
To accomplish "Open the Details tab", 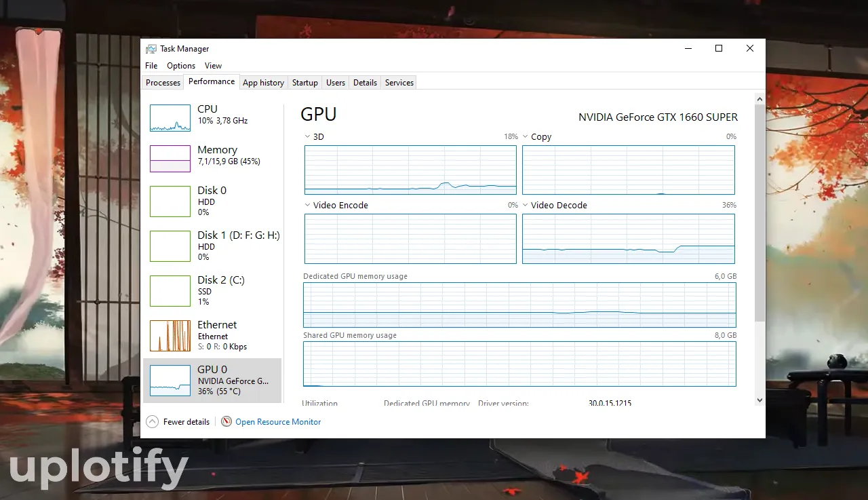I will (x=365, y=83).
